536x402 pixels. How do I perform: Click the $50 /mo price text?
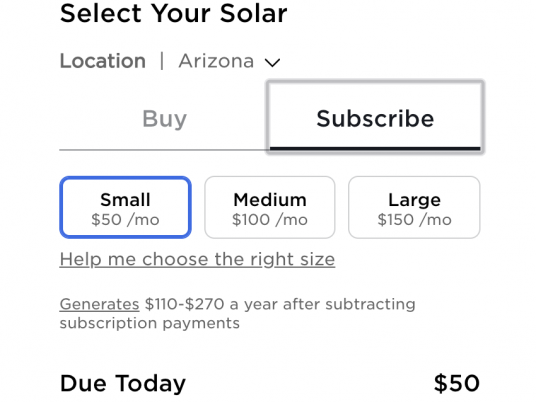(x=125, y=219)
